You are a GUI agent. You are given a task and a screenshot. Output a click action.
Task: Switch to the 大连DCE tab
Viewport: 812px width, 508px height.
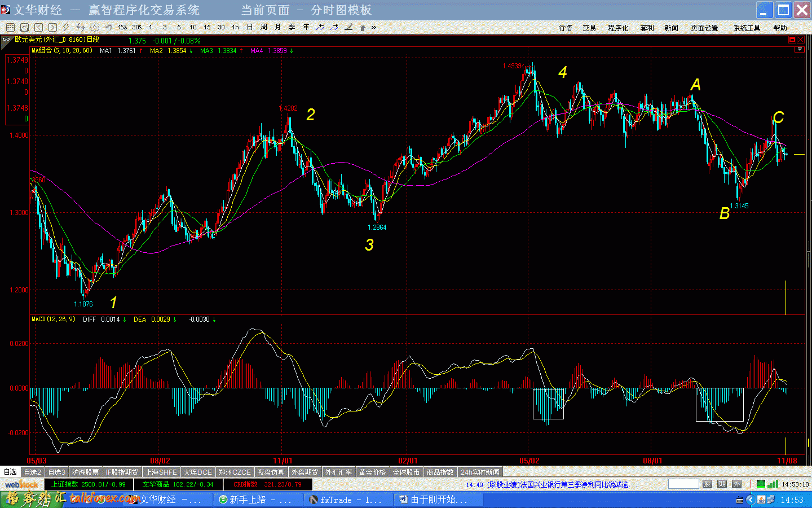[198, 472]
